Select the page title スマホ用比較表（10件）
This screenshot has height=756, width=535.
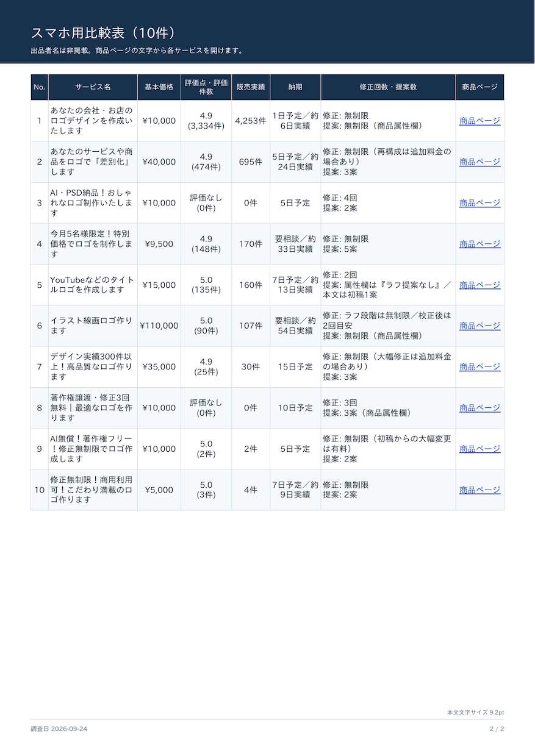(105, 33)
